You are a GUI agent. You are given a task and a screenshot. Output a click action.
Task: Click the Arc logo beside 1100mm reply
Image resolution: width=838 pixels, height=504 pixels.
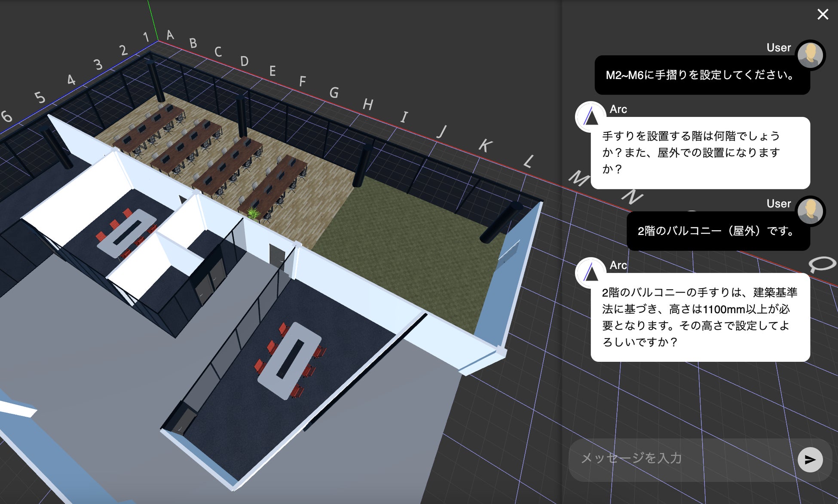tap(590, 273)
